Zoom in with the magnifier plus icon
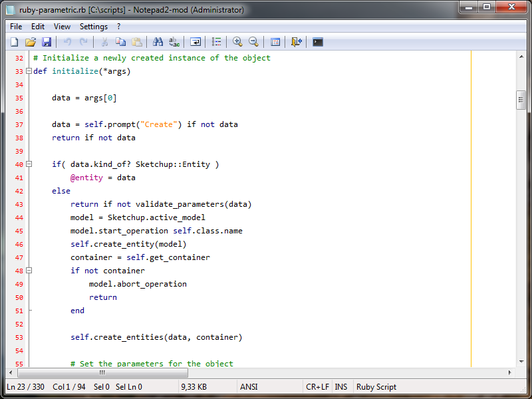Viewport: 532px width, 399px height. [x=237, y=42]
